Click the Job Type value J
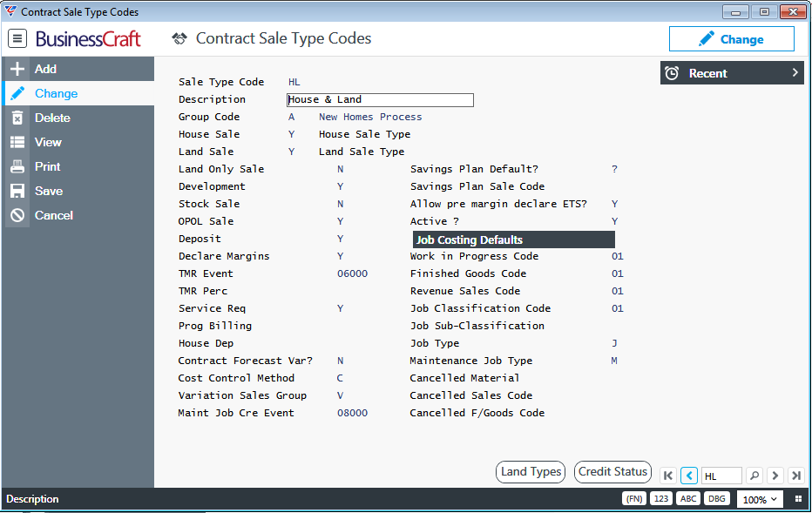Image resolution: width=812 pixels, height=513 pixels. [x=614, y=343]
